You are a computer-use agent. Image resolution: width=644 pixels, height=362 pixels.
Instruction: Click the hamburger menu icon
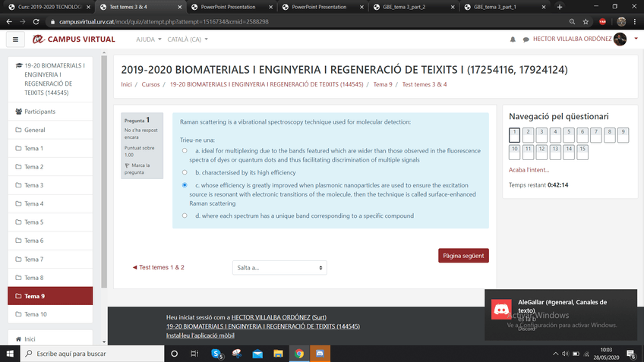(15, 39)
